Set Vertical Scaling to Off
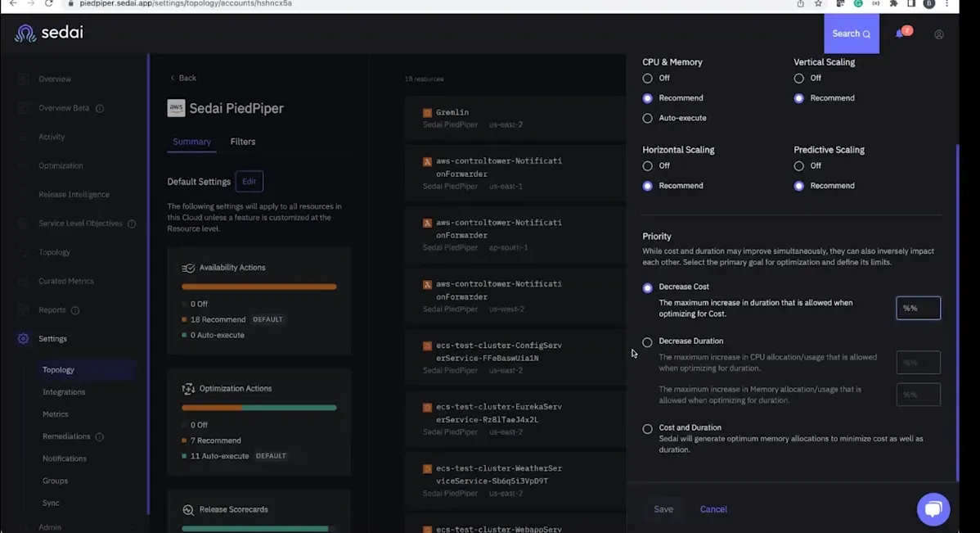The image size is (980, 533). pyautogui.click(x=798, y=79)
